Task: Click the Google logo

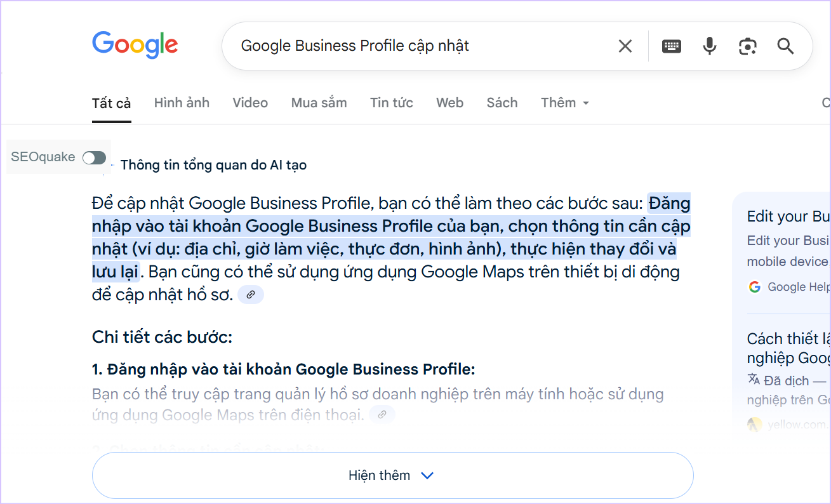Action: click(x=135, y=45)
